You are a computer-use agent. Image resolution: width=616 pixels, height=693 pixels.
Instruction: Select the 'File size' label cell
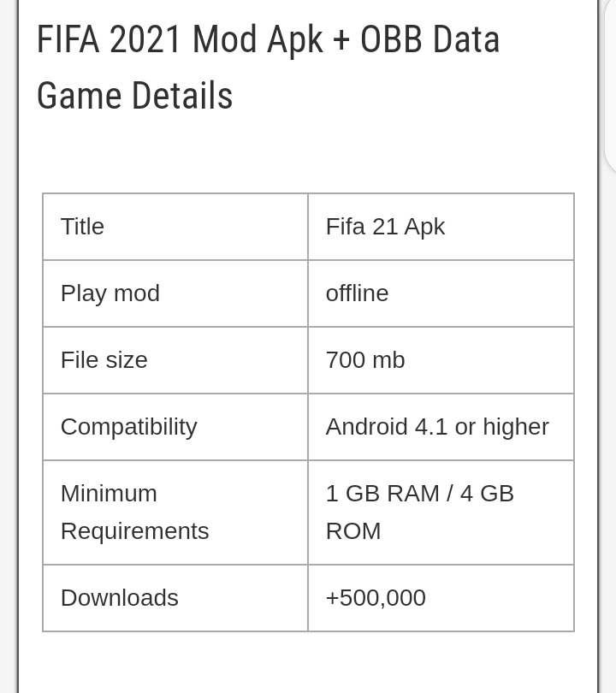pos(104,360)
